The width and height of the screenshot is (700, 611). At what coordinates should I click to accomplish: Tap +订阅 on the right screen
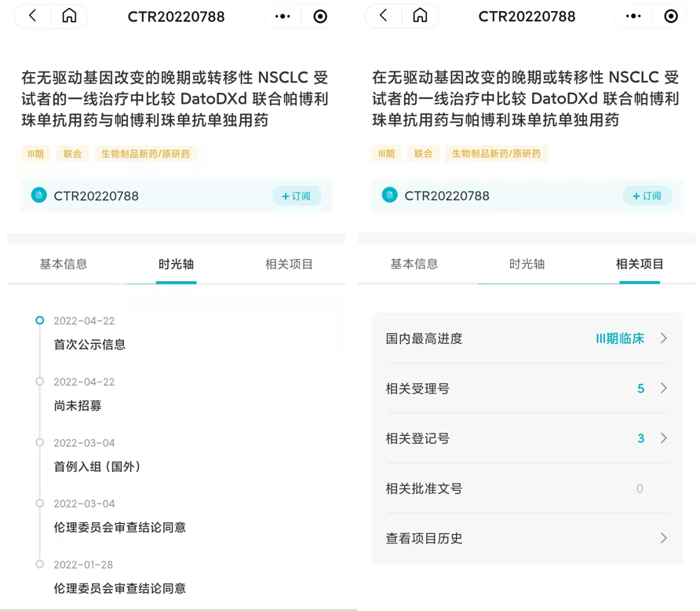(647, 196)
